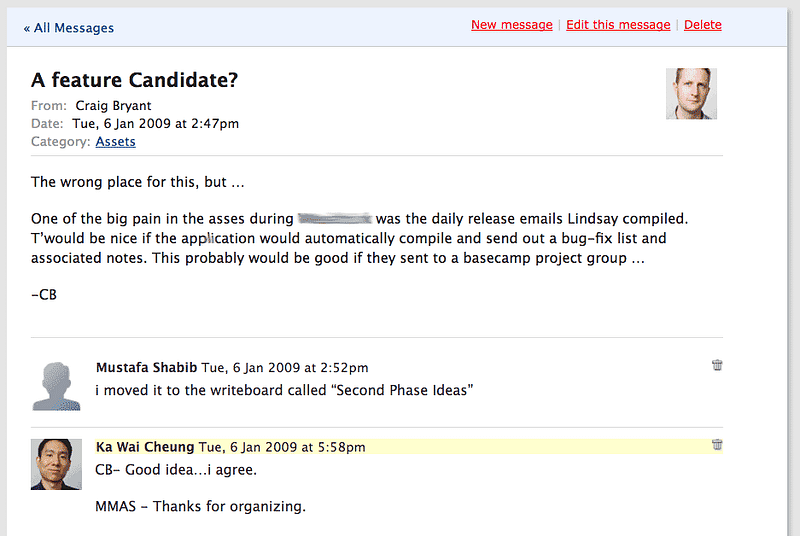Click trash icon on Ka Wai Cheung's comment
Screen dimensions: 800x536
pyautogui.click(x=717, y=445)
